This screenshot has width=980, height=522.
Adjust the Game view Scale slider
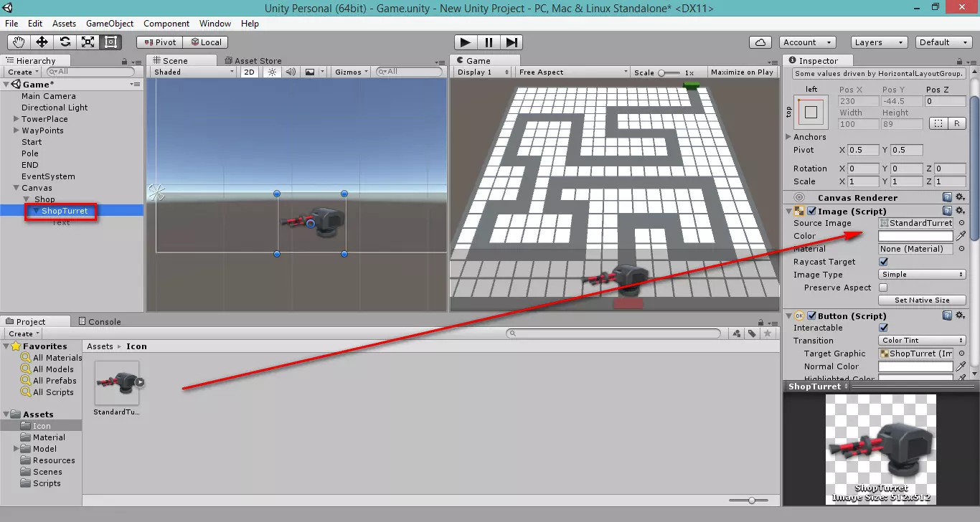pyautogui.click(x=669, y=72)
